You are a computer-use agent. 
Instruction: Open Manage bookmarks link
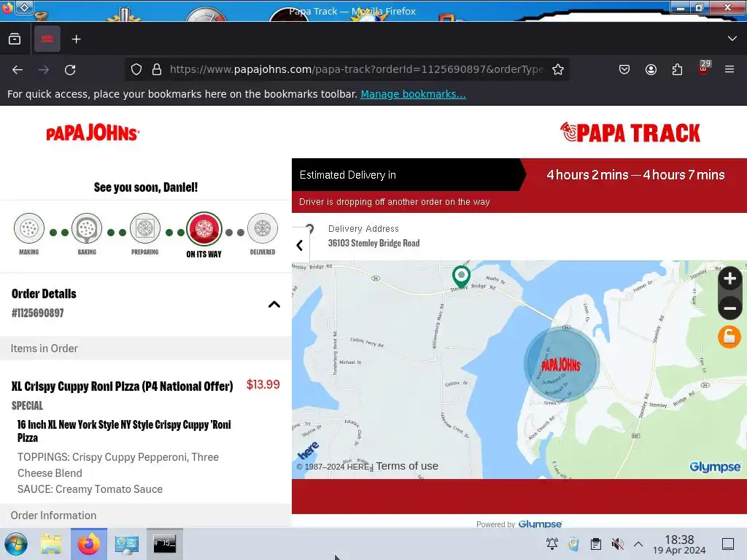pyautogui.click(x=413, y=94)
